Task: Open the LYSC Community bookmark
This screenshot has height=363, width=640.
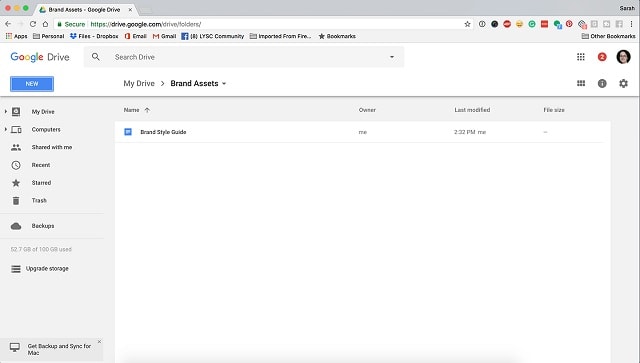Action: (x=212, y=36)
